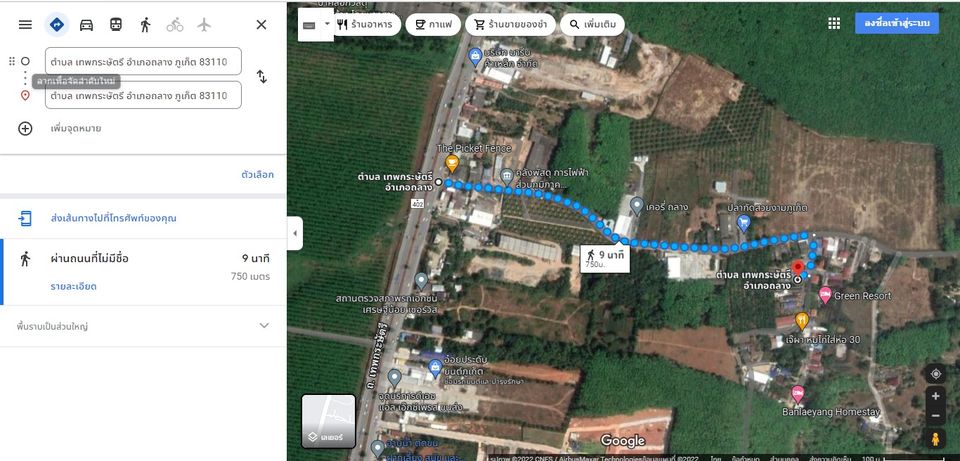This screenshot has height=461, width=960.
Task: Open Street View pegman
Action: (936, 439)
